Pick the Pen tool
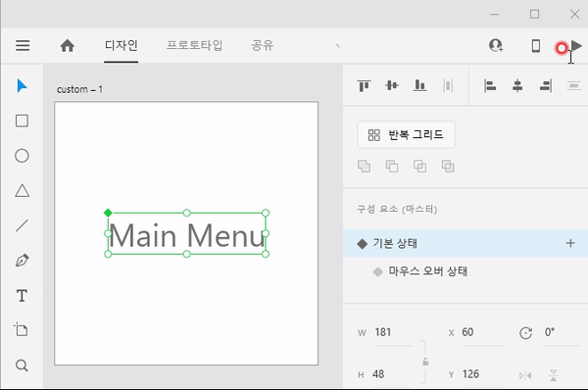This screenshot has height=390, width=588. (23, 261)
